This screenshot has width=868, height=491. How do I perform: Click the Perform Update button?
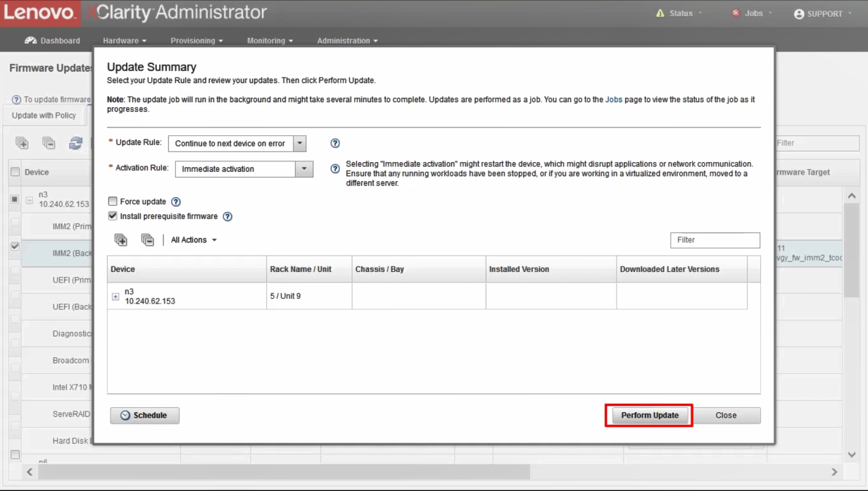tap(649, 416)
